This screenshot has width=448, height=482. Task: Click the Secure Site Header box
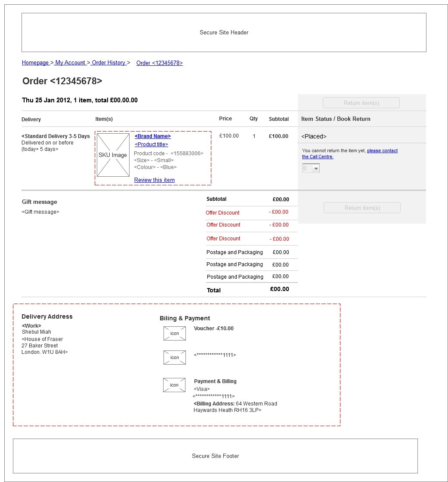[224, 32]
